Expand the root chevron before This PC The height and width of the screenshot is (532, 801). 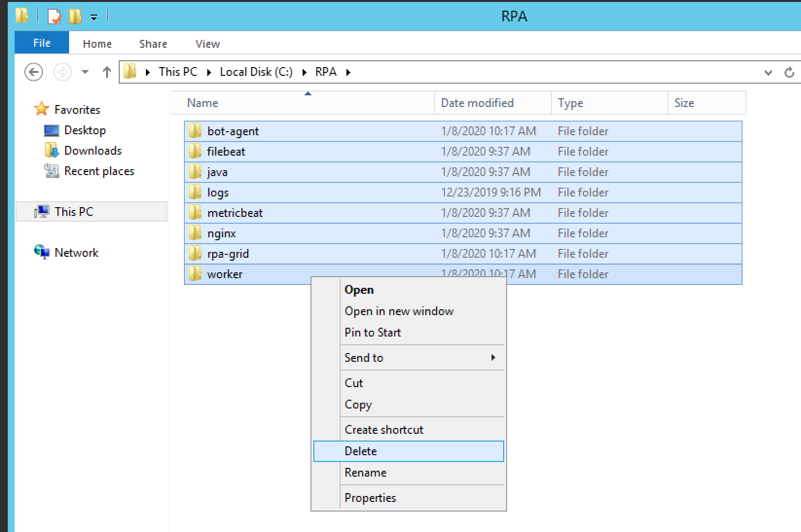148,72
